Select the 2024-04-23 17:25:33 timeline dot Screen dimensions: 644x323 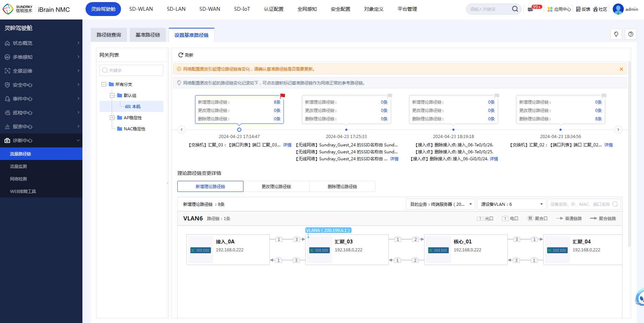346,130
